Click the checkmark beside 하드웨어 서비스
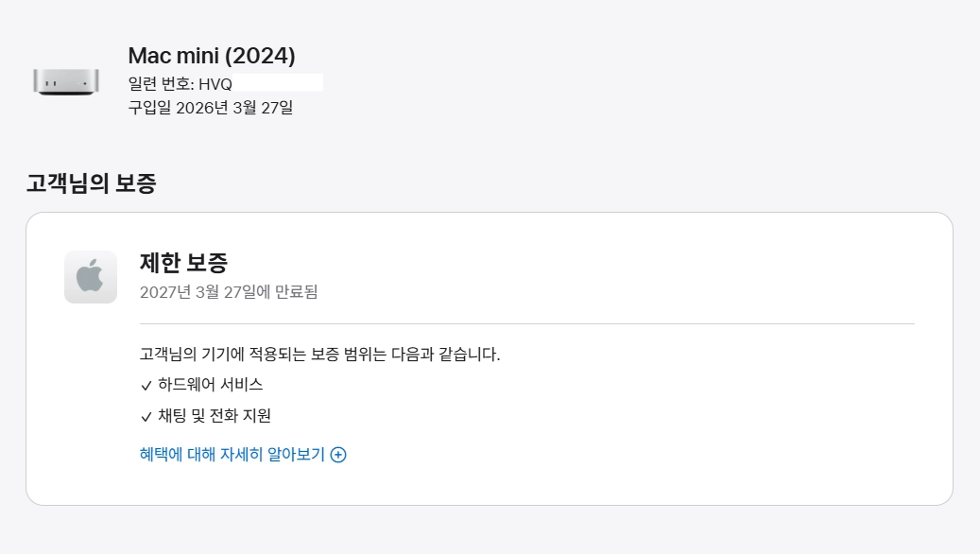Image resolution: width=980 pixels, height=555 pixels. tap(146, 386)
